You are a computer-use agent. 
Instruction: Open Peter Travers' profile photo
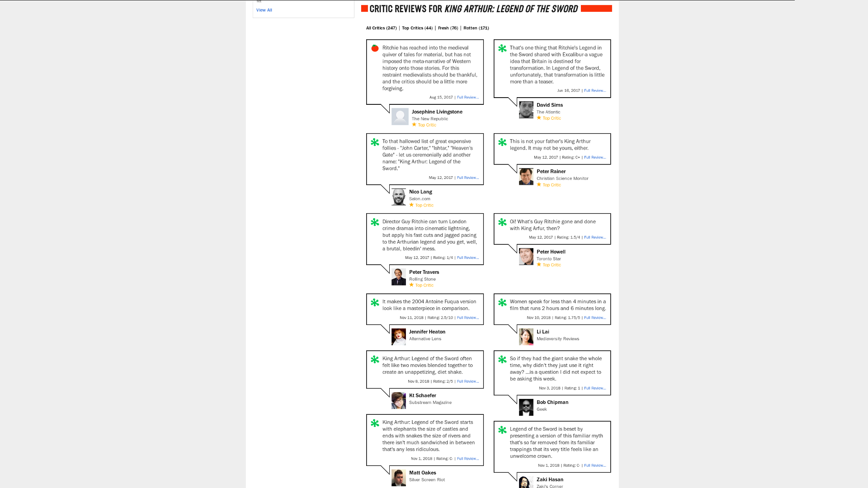coord(399,277)
